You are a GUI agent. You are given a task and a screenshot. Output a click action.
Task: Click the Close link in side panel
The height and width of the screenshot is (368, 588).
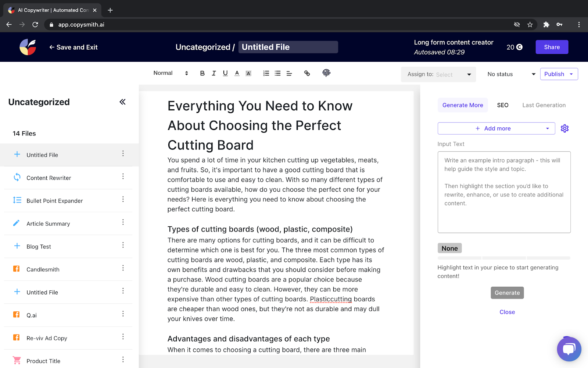[x=507, y=312]
